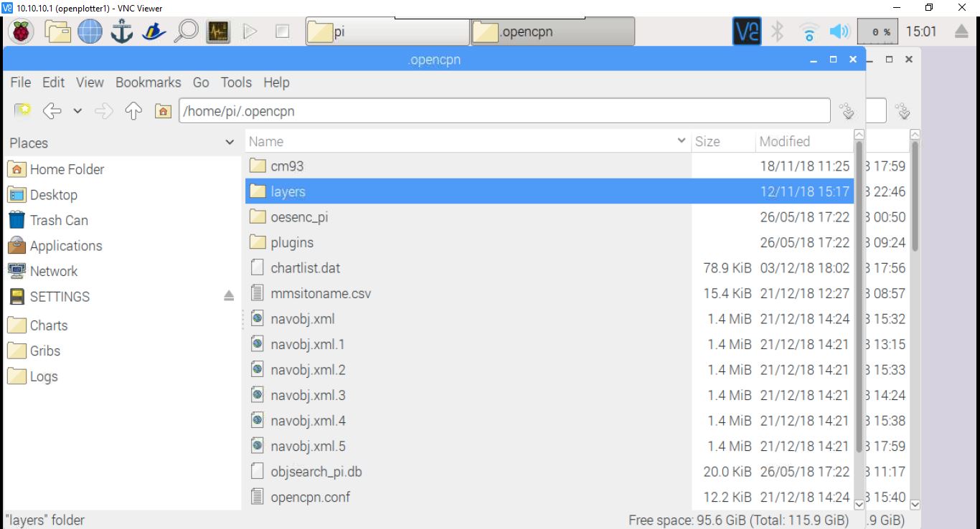Open the Name column sort dropdown

[x=681, y=141]
